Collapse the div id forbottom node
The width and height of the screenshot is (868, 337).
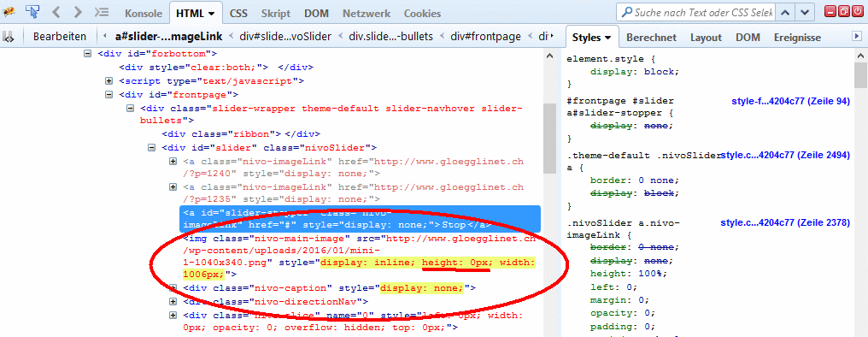tap(87, 54)
